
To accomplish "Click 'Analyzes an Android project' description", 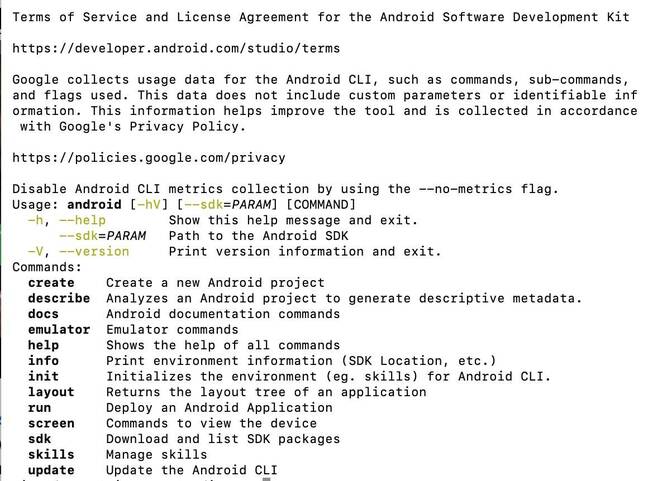I will (344, 298).
